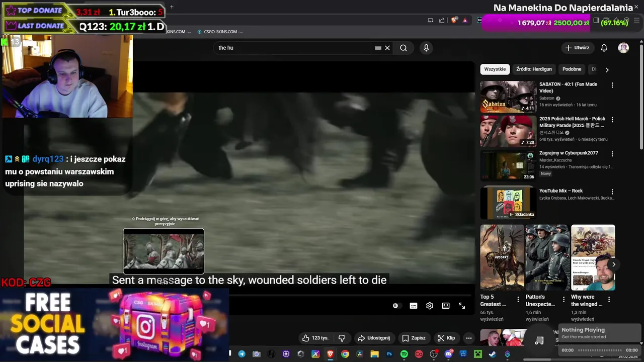Open 2025 Polish Hell March video title
Image resolution: width=644 pixels, height=362 pixels.
click(573, 122)
